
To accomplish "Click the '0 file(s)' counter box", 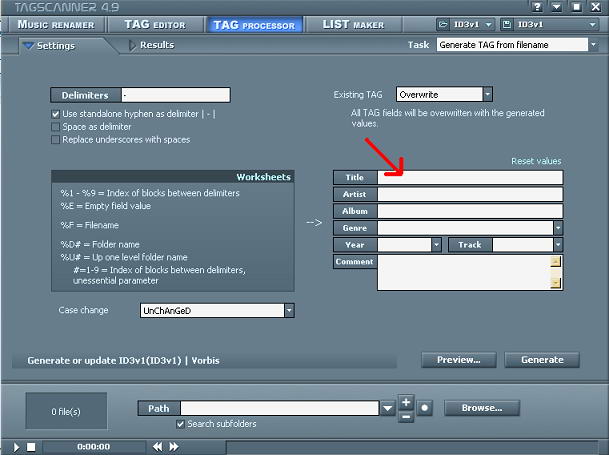I will [x=66, y=411].
